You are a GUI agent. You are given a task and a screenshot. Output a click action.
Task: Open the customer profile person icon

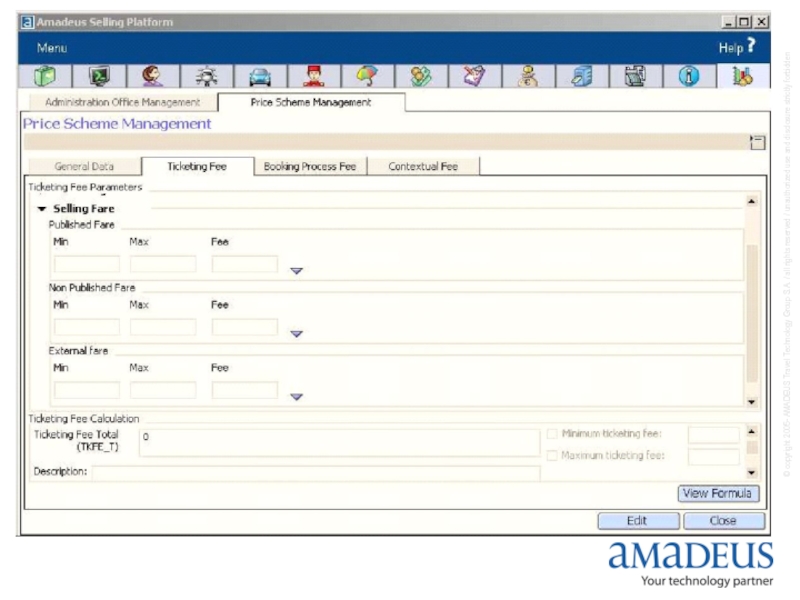[x=153, y=77]
